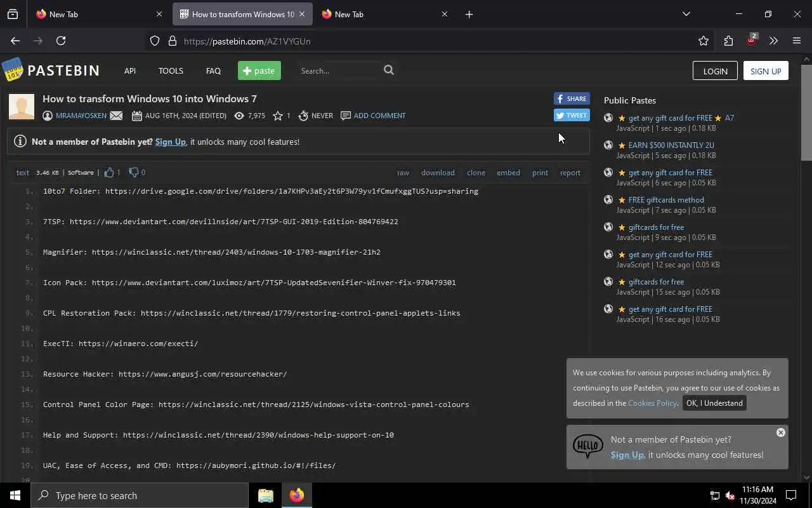The image size is (812, 508).
Task: Click 'Public Pastes' heading text
Action: [x=630, y=100]
